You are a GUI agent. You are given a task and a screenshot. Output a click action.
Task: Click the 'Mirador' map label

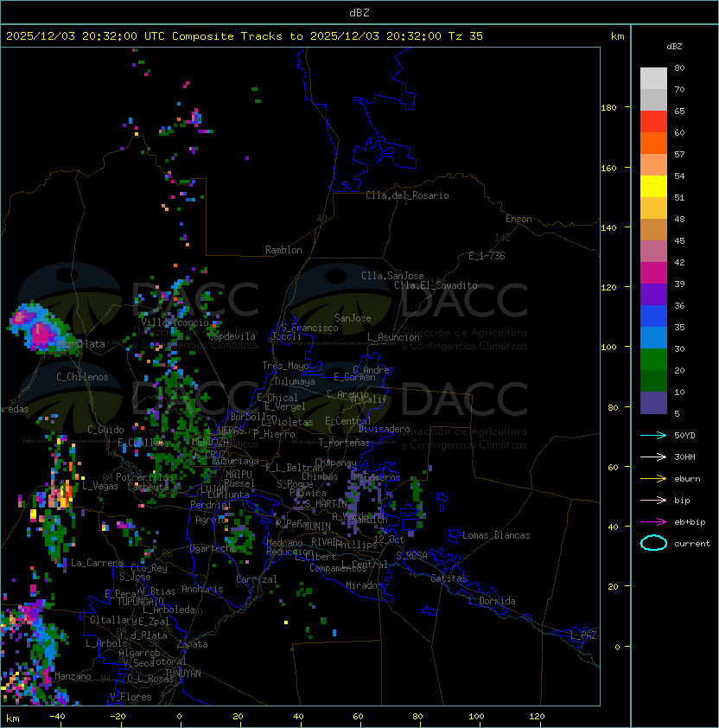364,585
